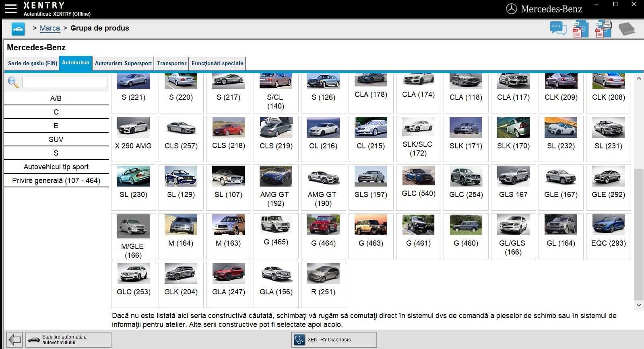Select the CLS (257) model tile

tap(181, 139)
